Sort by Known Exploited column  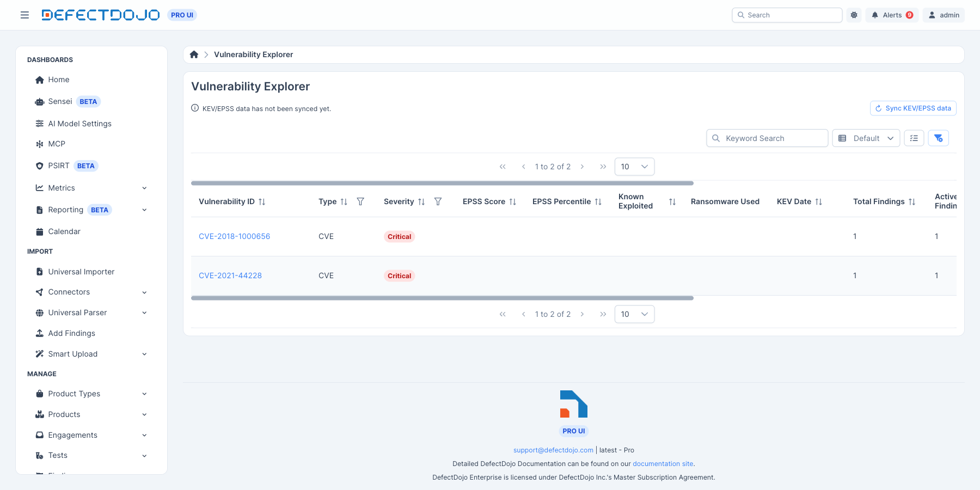click(672, 201)
